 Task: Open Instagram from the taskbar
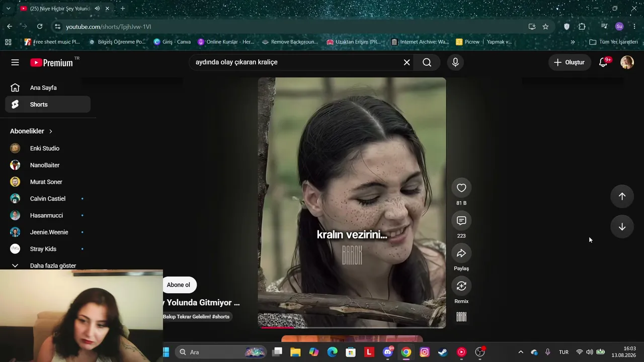[425, 352]
